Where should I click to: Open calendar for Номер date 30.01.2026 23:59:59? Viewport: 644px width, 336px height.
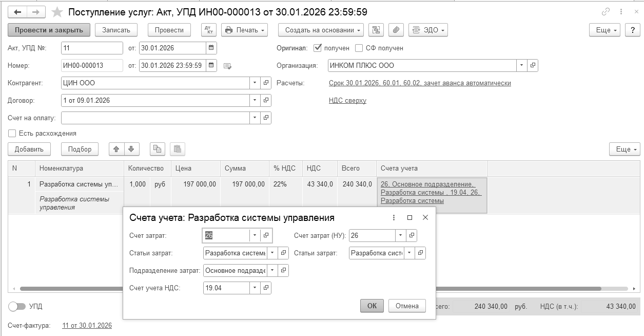point(211,65)
